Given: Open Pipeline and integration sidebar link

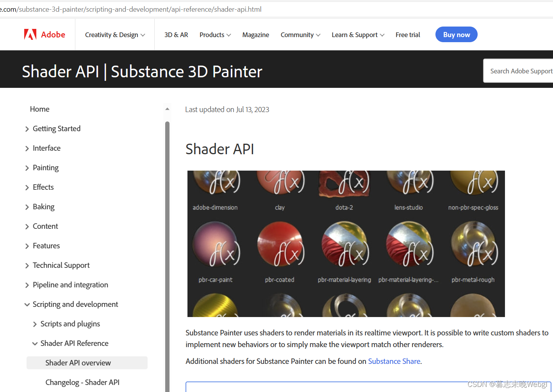Looking at the screenshot, I should [x=70, y=285].
